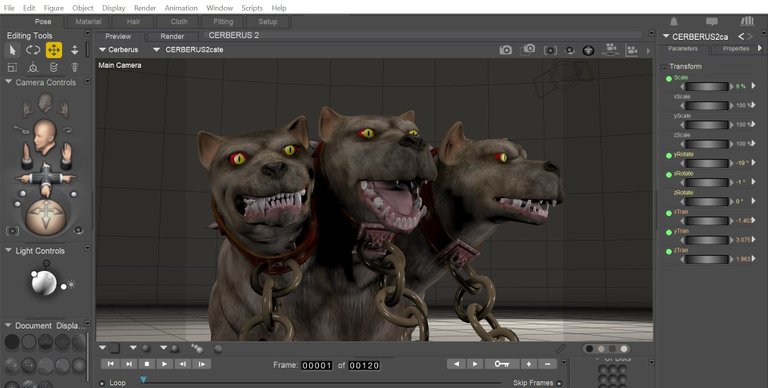Click the movie camera icon in preview toolbar

click(611, 49)
